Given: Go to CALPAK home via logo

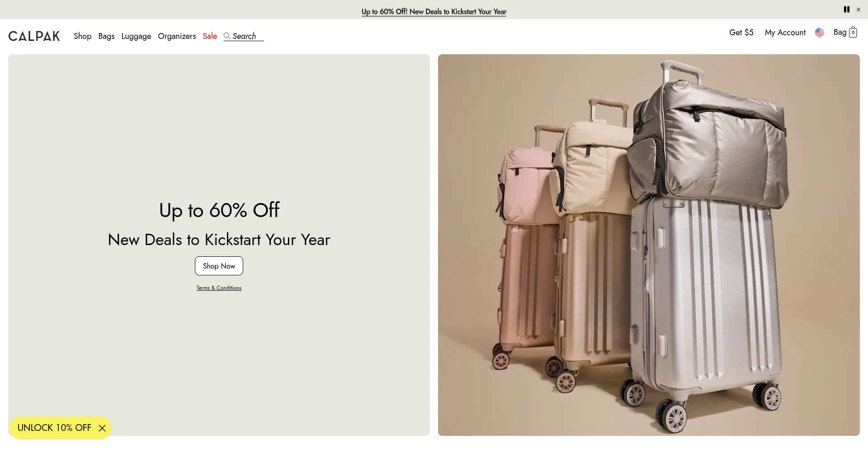Looking at the screenshot, I should coord(34,36).
